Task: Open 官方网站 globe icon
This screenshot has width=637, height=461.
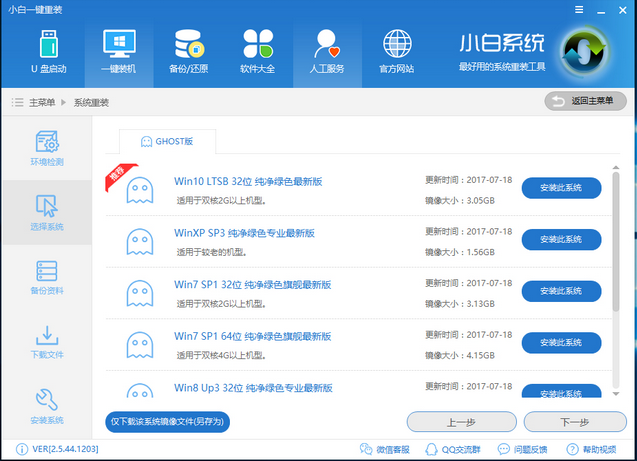Action: tap(397, 43)
